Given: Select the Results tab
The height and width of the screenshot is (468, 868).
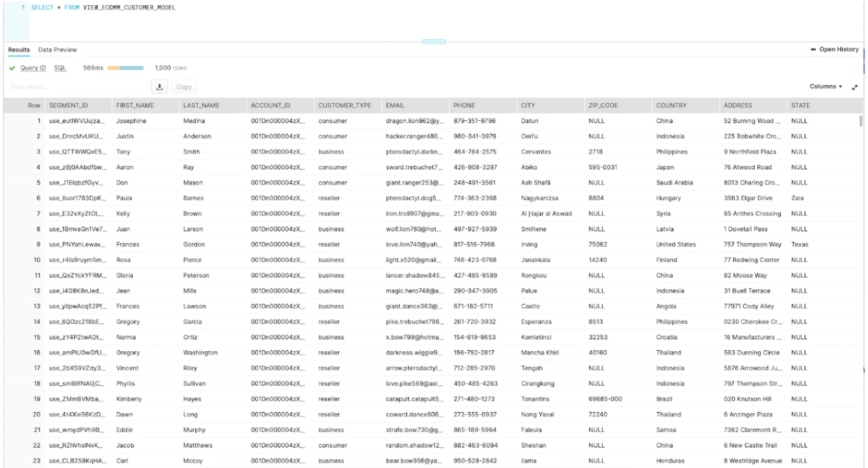Looking at the screenshot, I should pyautogui.click(x=18, y=50).
